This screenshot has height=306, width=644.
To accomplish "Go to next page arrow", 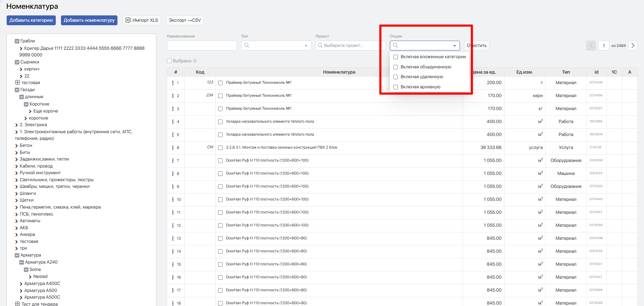I will click(x=633, y=46).
